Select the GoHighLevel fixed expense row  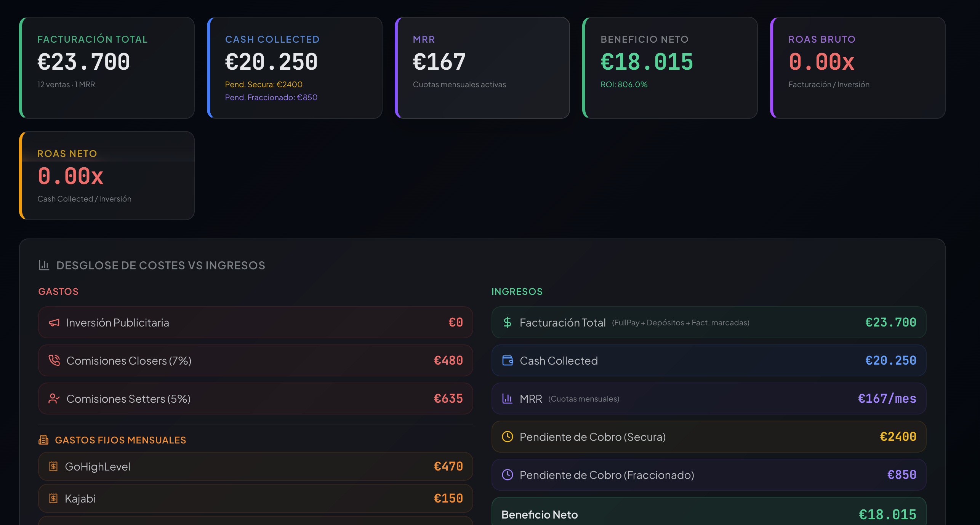click(256, 466)
